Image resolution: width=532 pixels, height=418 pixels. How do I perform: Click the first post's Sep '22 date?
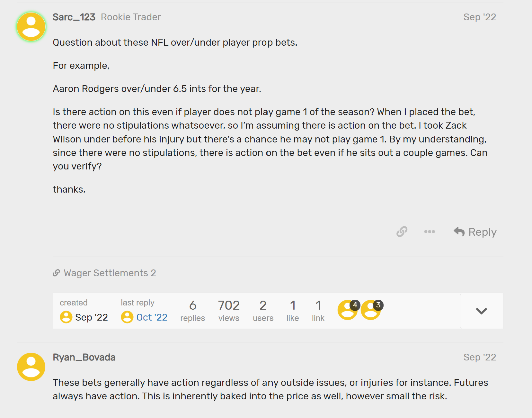(x=480, y=17)
